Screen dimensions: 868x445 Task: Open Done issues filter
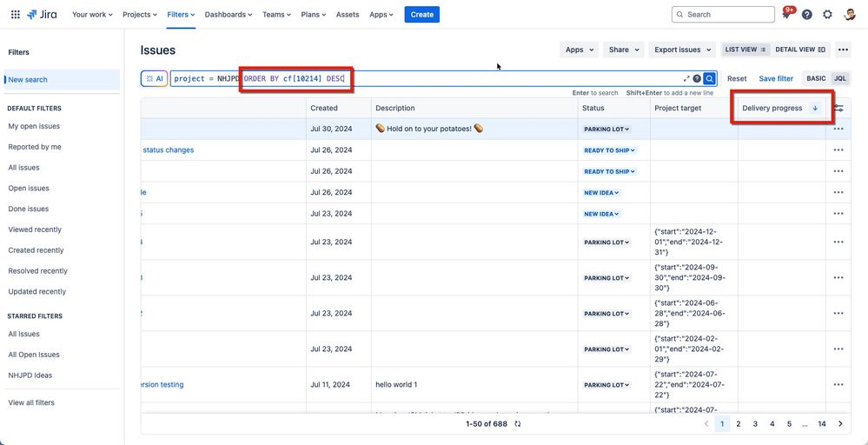28,209
